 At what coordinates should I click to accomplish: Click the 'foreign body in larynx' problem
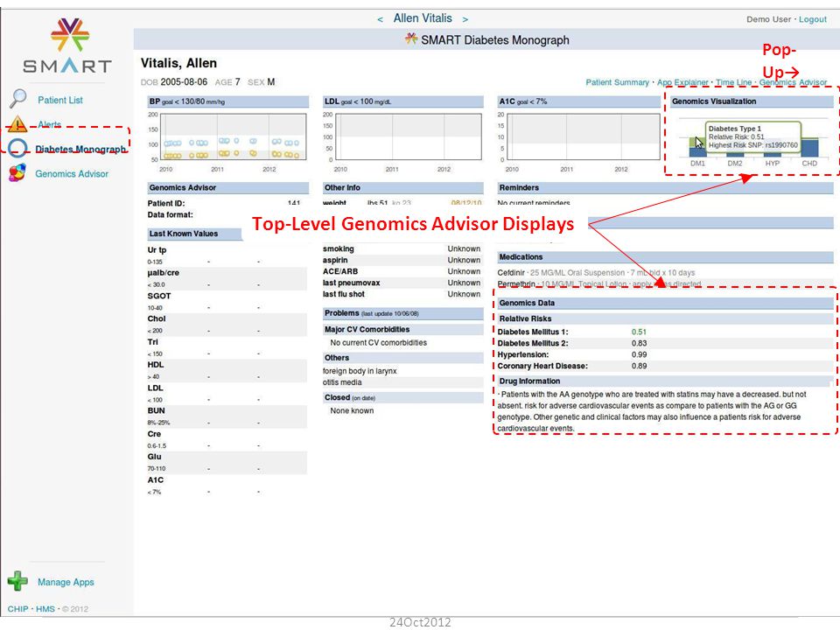pos(360,371)
